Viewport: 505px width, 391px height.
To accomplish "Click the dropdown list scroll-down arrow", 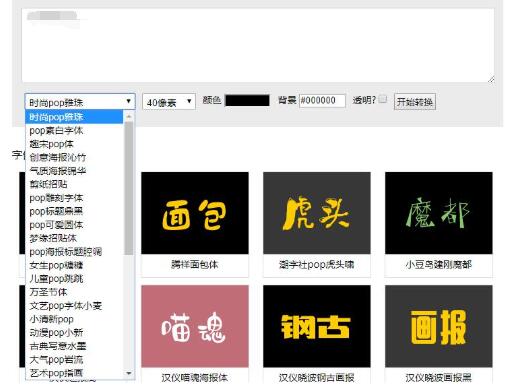I will 129,373.
